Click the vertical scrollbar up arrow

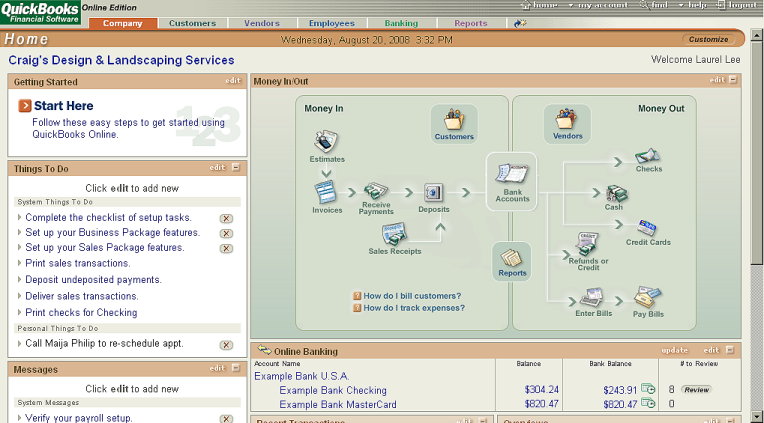[x=756, y=35]
